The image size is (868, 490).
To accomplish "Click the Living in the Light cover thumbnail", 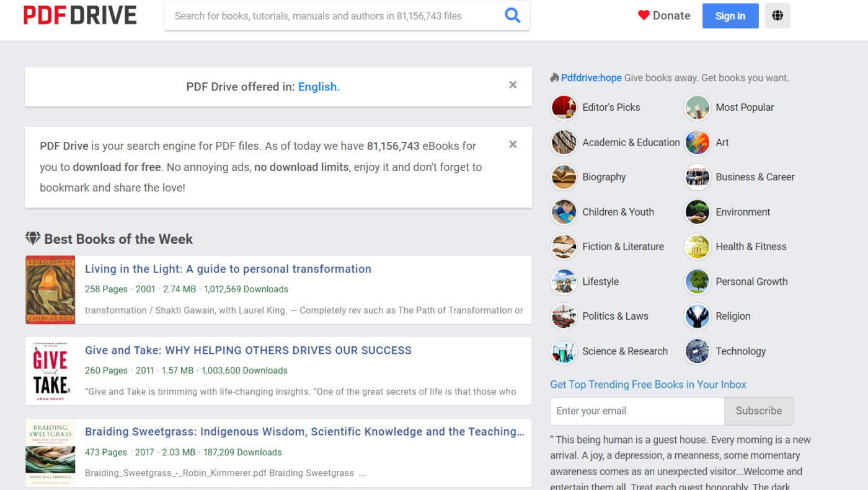I will 50,290.
